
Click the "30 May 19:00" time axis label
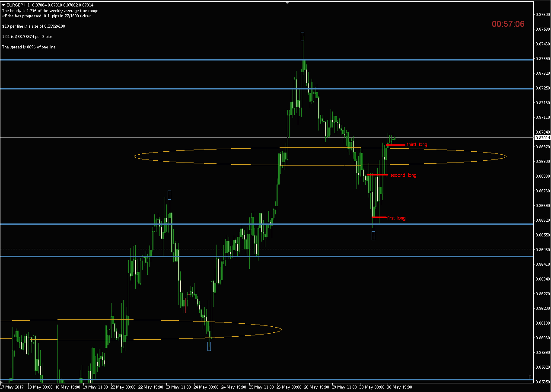(x=400, y=387)
